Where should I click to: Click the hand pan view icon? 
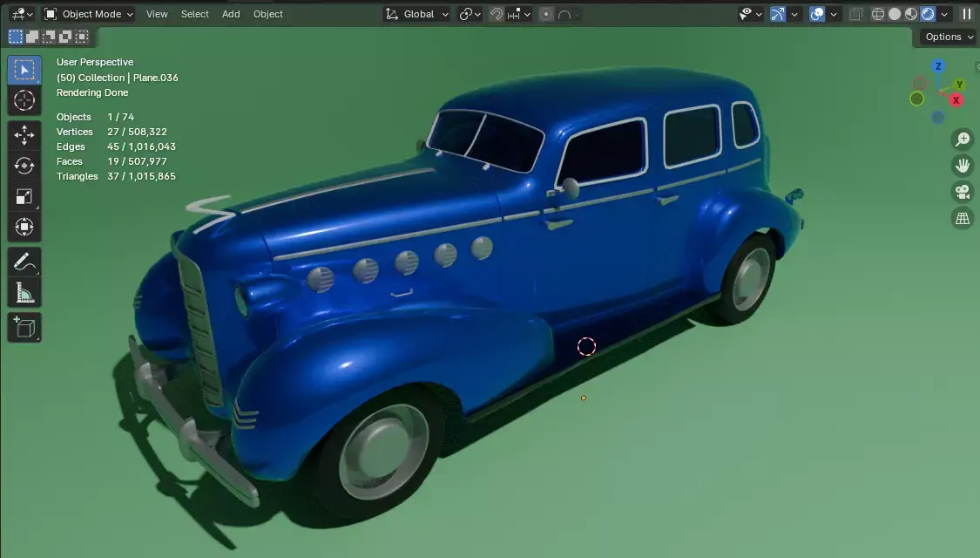[x=963, y=165]
